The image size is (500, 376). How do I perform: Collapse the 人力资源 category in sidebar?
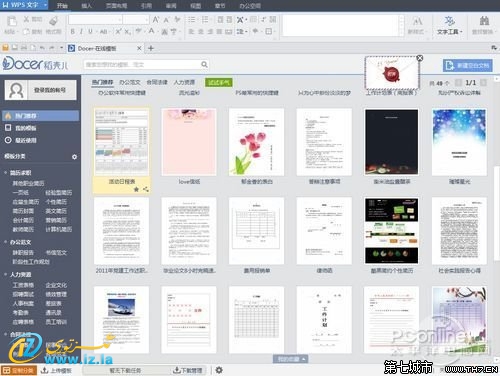(x=6, y=274)
